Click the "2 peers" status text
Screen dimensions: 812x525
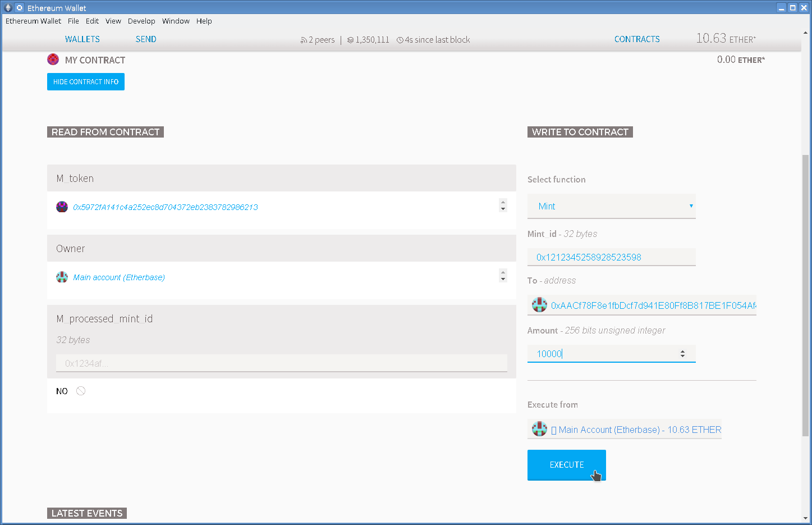(322, 40)
